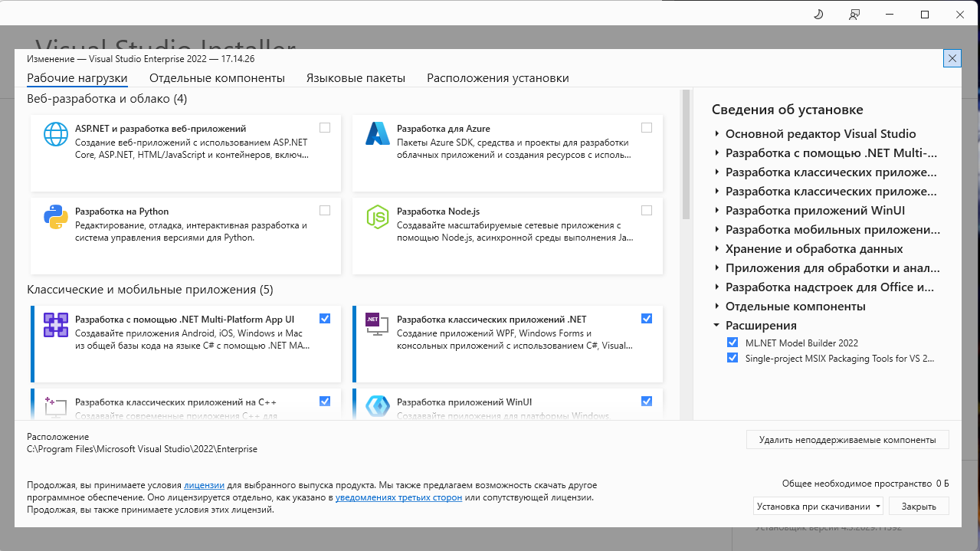This screenshot has width=980, height=551.
Task: Select the Разработка на Python workload title
Action: (x=122, y=212)
